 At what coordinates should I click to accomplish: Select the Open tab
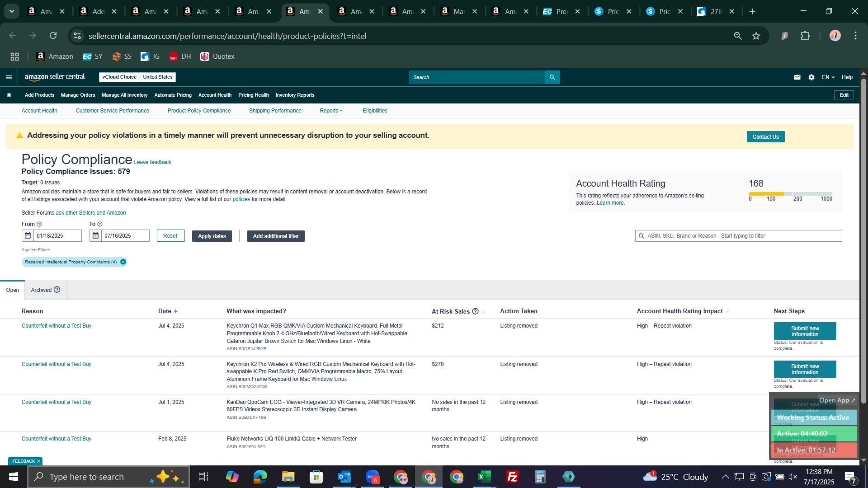pyautogui.click(x=12, y=290)
